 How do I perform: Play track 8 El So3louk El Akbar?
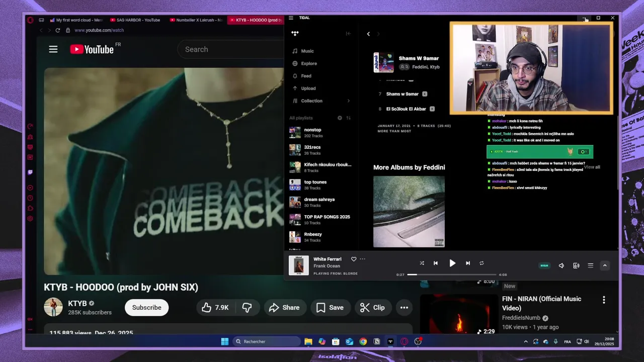pos(406,109)
